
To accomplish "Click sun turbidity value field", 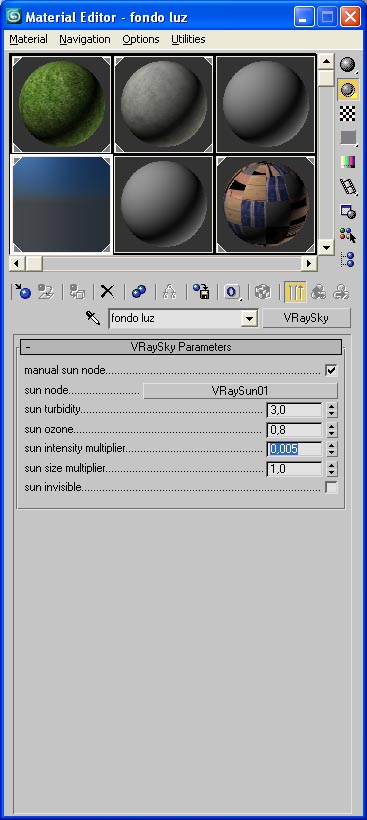I will tap(295, 409).
